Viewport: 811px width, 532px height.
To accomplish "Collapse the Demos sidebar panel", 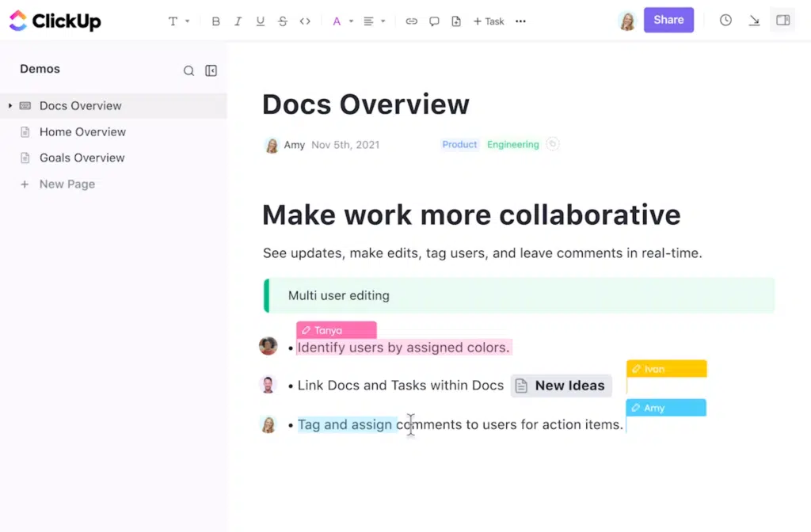I will coord(211,70).
